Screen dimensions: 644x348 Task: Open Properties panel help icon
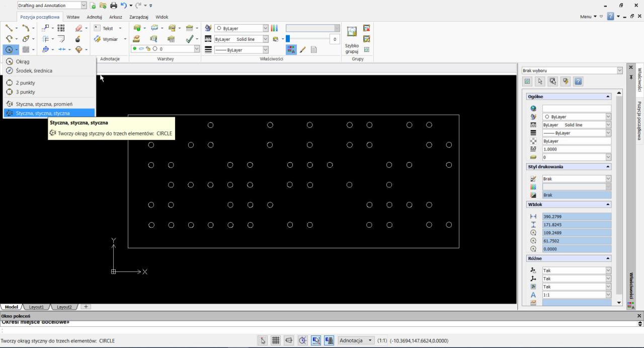point(578,81)
